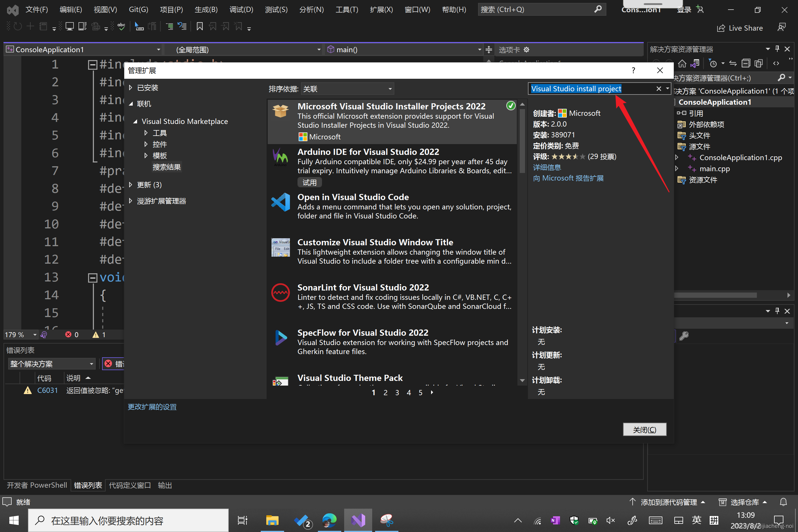Open the Git(G) menu

point(139,10)
